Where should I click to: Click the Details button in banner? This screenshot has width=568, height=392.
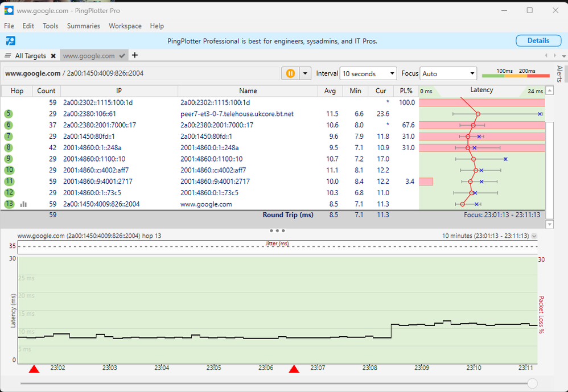538,41
